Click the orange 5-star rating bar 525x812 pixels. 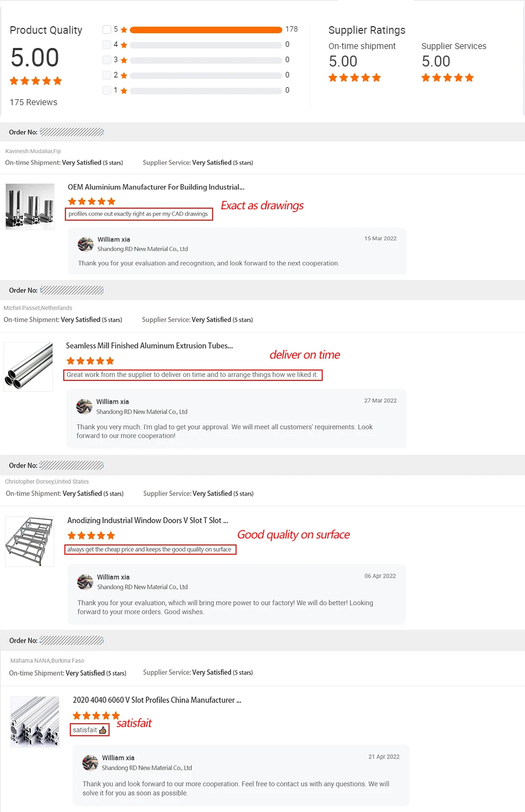tap(206, 29)
